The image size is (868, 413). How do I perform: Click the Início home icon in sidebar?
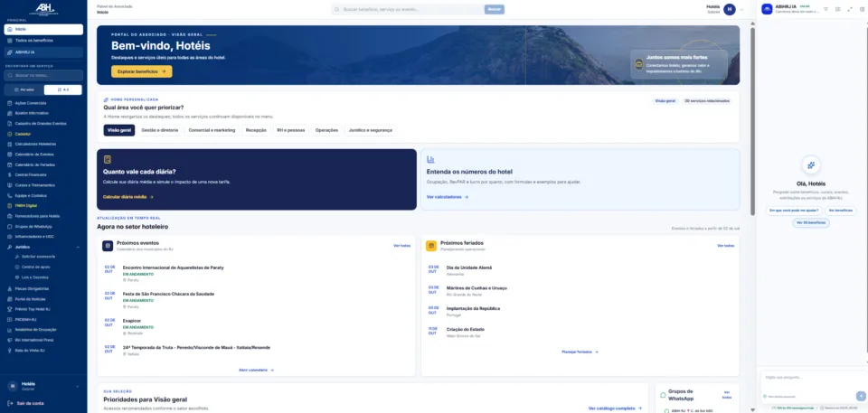[10, 29]
